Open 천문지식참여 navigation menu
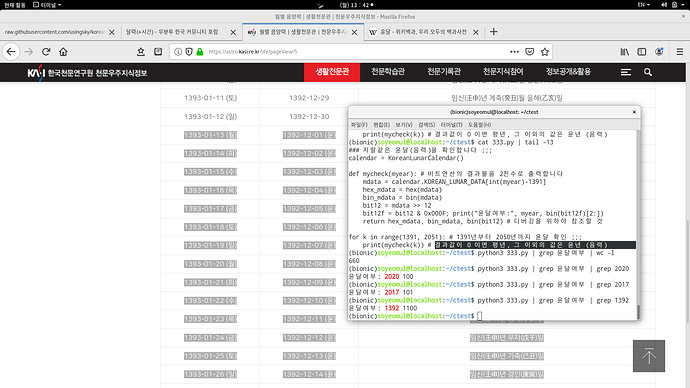Viewport: 690px width, 388px height. [503, 72]
